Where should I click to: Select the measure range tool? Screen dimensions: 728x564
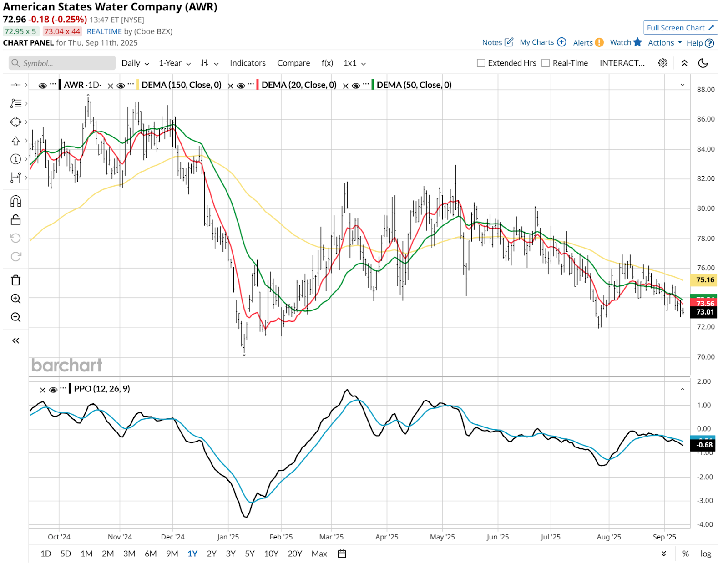click(15, 177)
